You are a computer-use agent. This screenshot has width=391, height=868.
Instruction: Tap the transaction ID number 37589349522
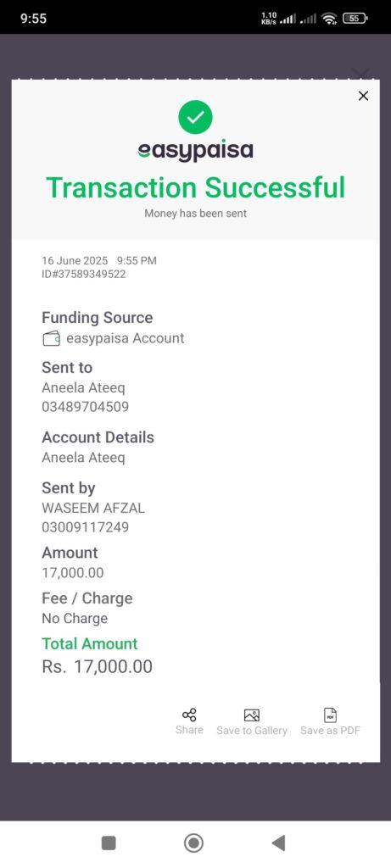tap(84, 274)
